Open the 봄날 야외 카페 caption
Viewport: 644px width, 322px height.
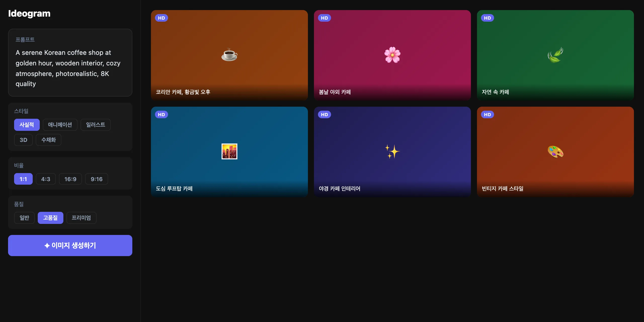coord(335,92)
